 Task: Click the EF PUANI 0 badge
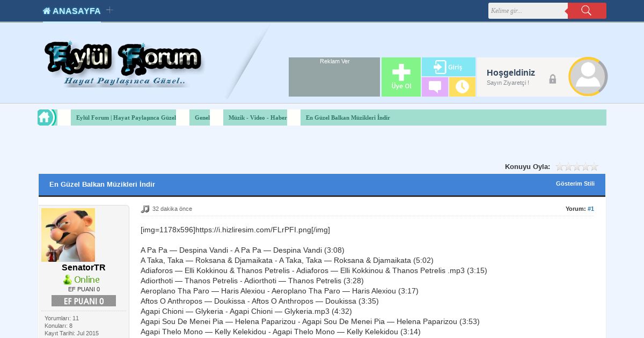tap(84, 300)
